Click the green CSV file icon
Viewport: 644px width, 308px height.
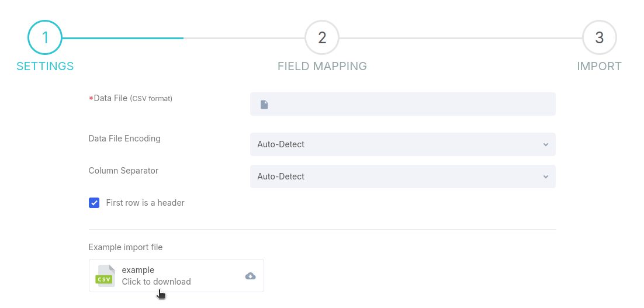point(105,276)
